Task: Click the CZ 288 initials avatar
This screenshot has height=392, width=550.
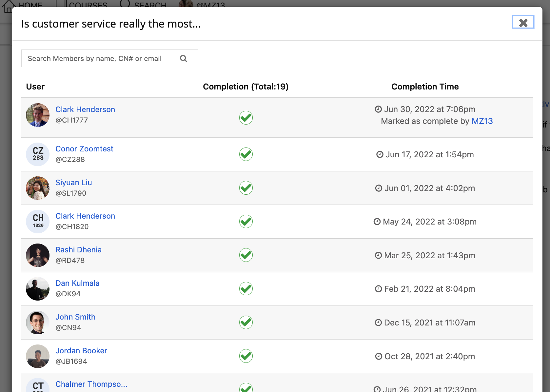Action: coord(38,154)
